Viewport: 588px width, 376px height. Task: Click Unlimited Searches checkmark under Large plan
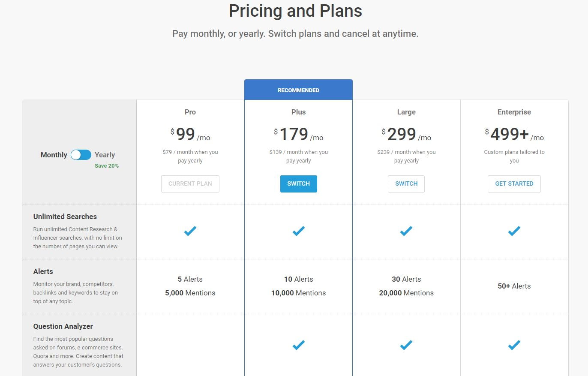(x=406, y=231)
